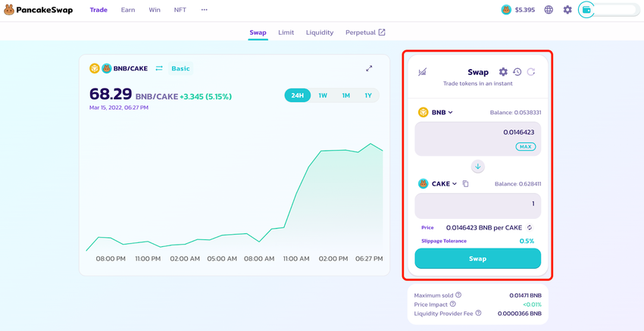
Task: Open the Perpetual external link
Action: click(x=365, y=33)
